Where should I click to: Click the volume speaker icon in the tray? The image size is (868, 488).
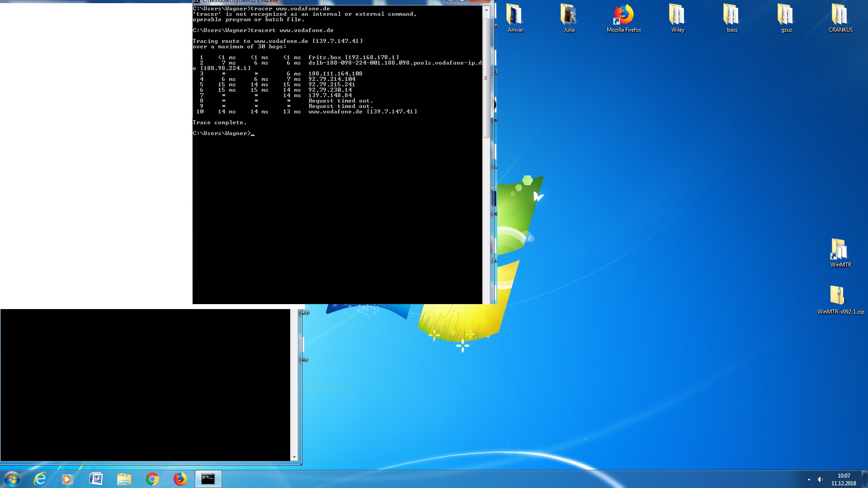pyautogui.click(x=820, y=479)
